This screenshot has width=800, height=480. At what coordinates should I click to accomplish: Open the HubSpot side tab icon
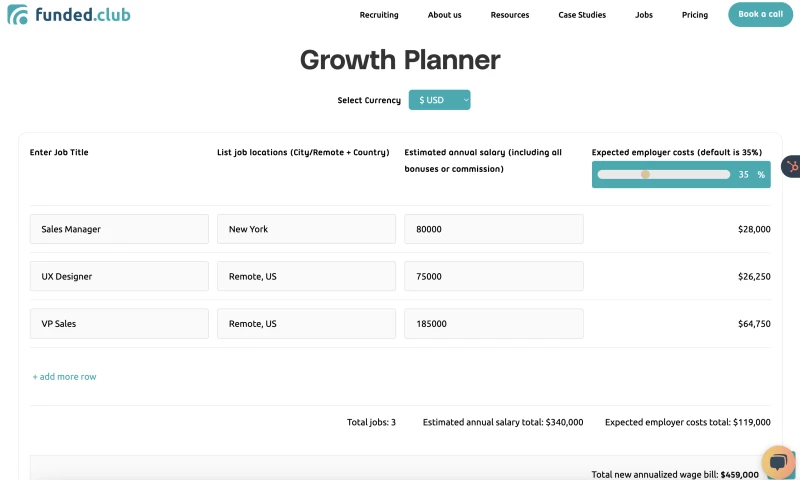[791, 166]
